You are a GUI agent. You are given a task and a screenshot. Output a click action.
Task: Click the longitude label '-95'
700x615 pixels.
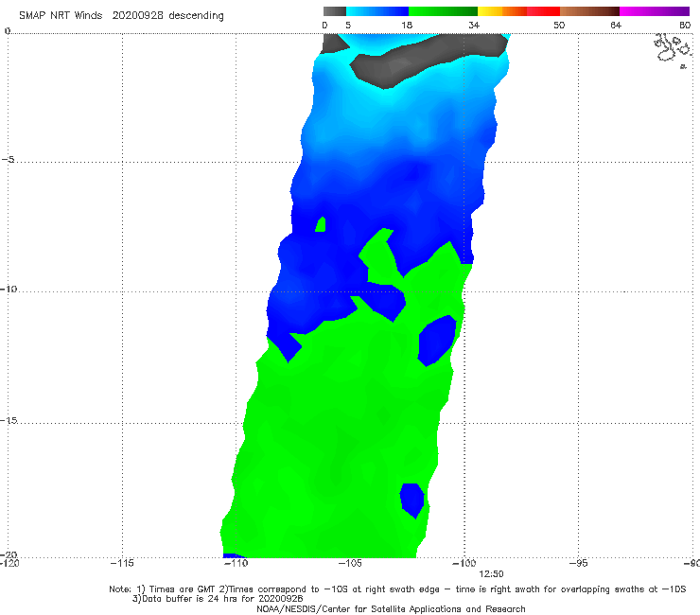579,563
